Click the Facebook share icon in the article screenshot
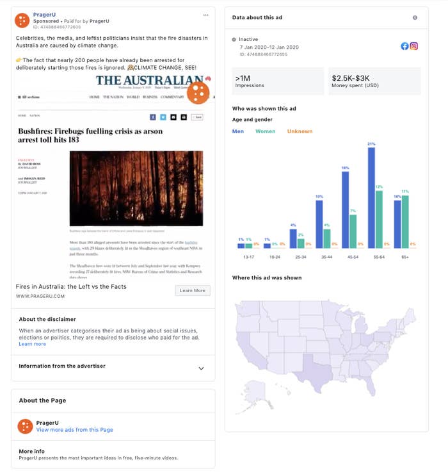448x476 pixels. [x=153, y=117]
